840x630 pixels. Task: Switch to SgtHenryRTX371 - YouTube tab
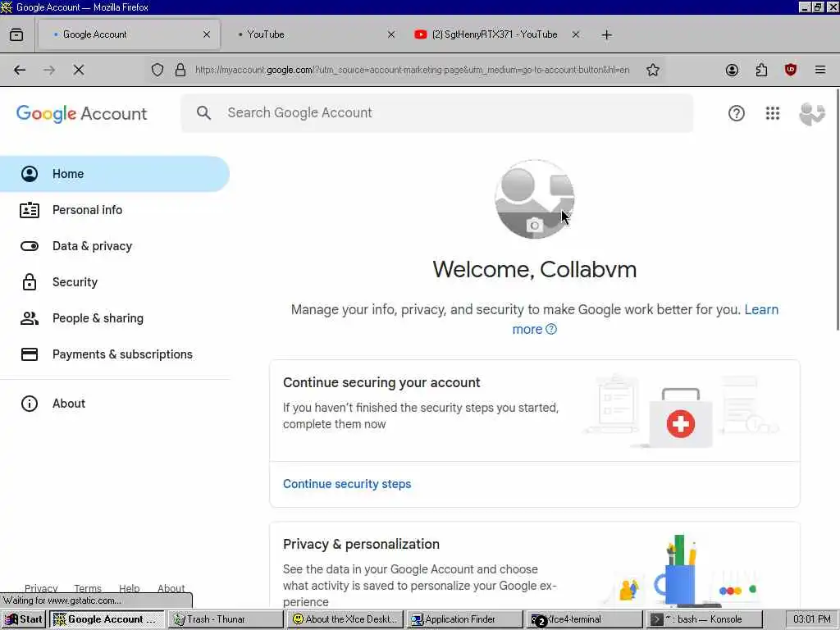point(496,34)
